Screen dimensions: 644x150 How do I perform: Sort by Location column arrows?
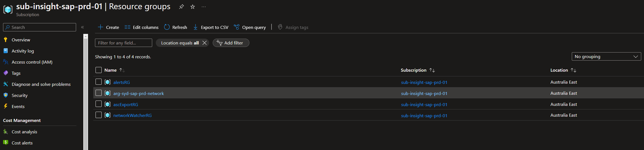(573, 70)
